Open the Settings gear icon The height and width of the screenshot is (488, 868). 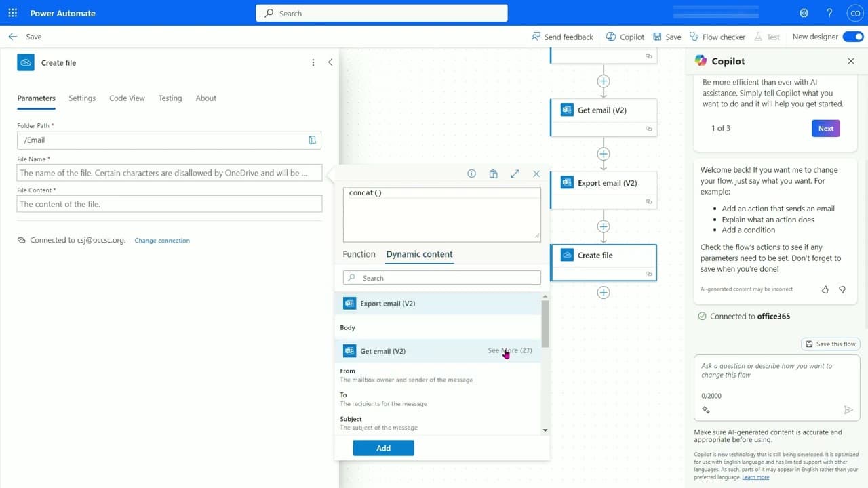(x=804, y=13)
